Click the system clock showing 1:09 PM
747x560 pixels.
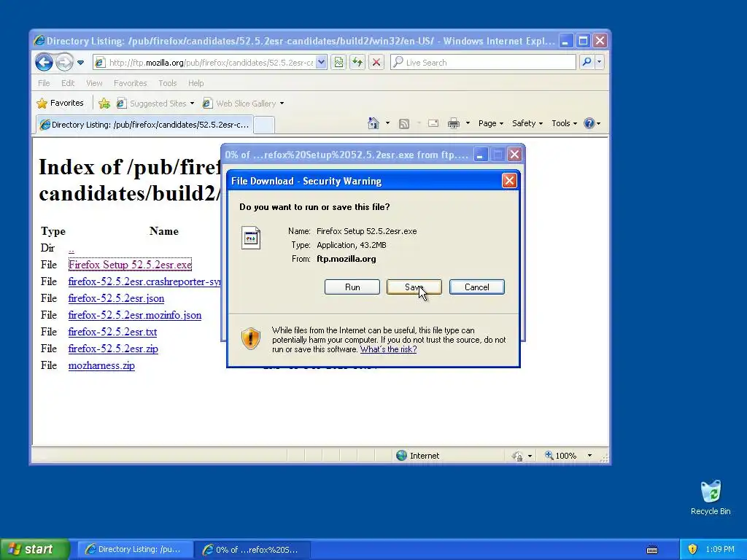(720, 549)
